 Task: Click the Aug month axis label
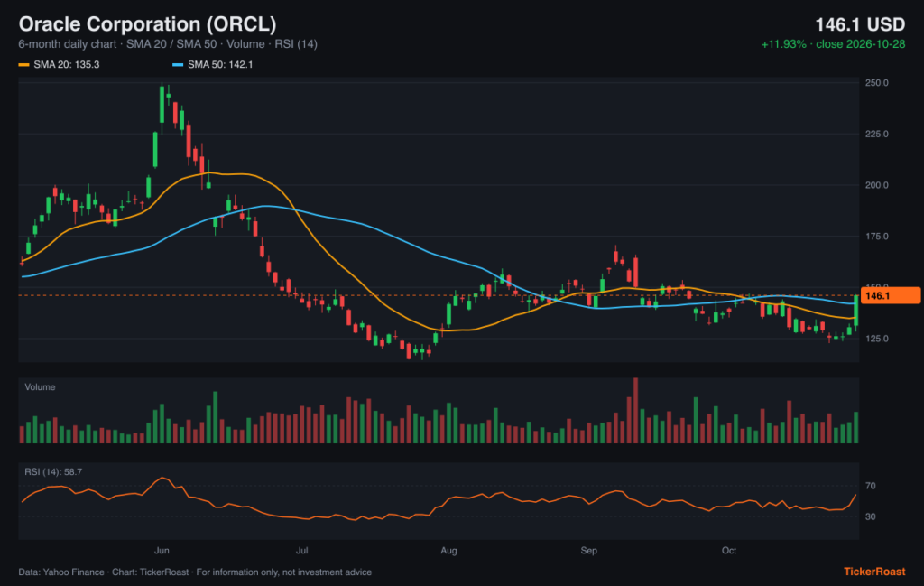point(449,551)
